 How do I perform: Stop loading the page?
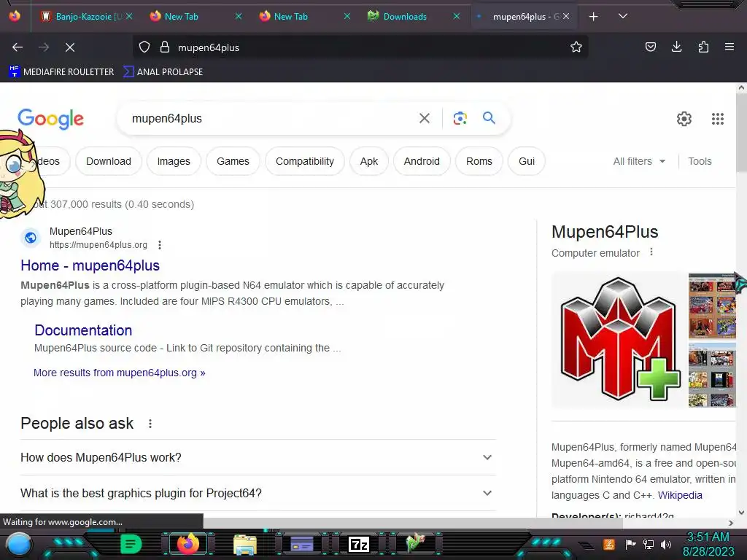click(70, 47)
